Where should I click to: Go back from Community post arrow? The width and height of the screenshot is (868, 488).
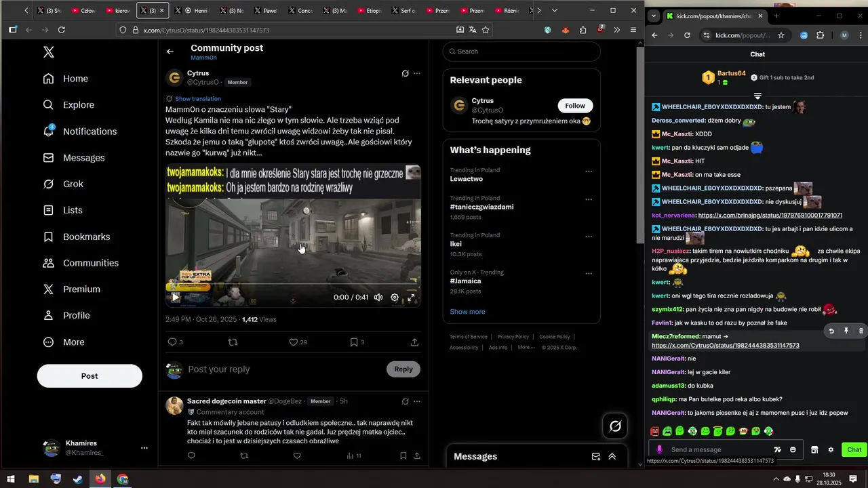[170, 52]
